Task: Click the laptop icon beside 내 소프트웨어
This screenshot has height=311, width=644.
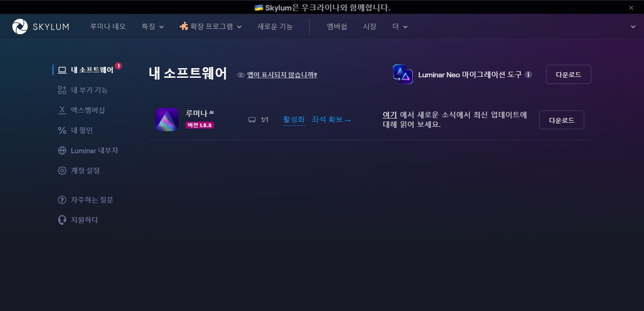Action: tap(62, 70)
